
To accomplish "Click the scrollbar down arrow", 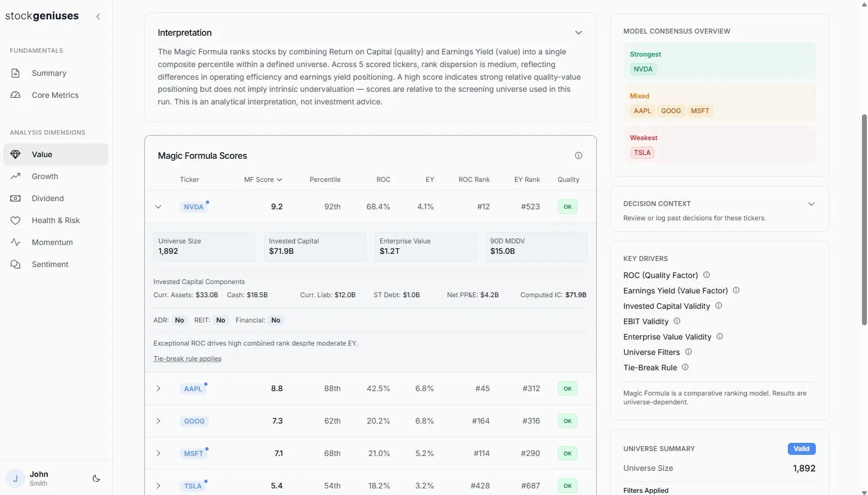I will coord(864,492).
